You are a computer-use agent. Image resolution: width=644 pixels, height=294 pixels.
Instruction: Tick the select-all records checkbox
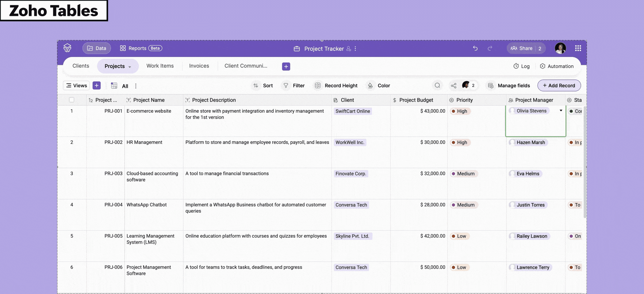point(72,100)
